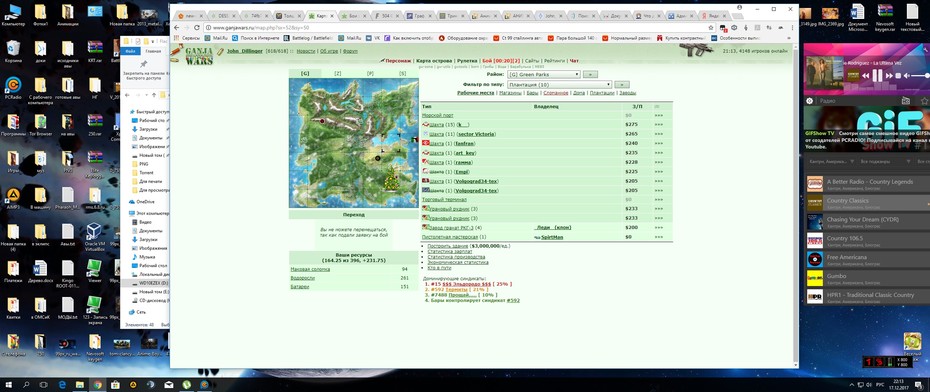
Task: Open the Фильтр по типу dropdown
Action: point(559,85)
